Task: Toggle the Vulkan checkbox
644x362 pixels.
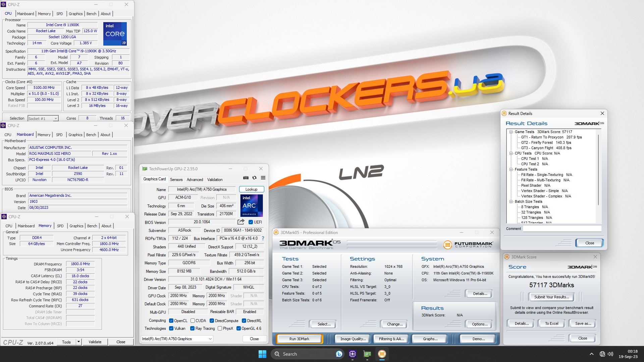Action: pyautogui.click(x=171, y=328)
